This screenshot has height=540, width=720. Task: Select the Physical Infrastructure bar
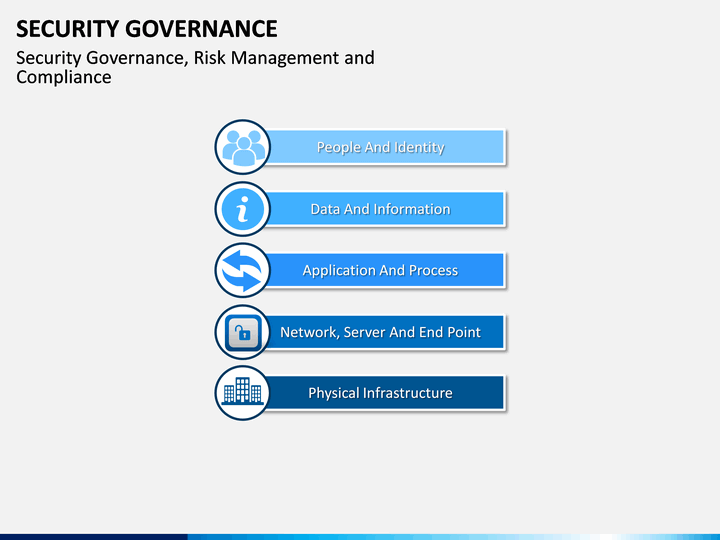pyautogui.click(x=385, y=393)
